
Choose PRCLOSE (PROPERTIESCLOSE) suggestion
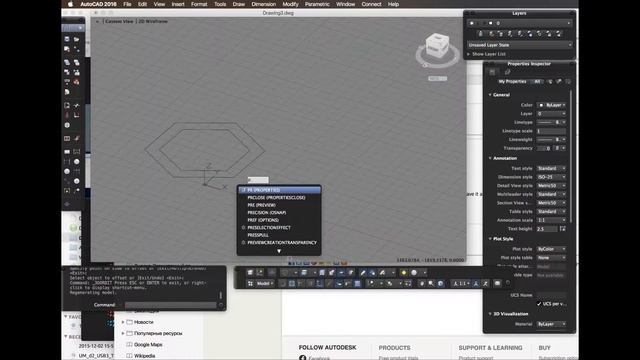pyautogui.click(x=279, y=198)
